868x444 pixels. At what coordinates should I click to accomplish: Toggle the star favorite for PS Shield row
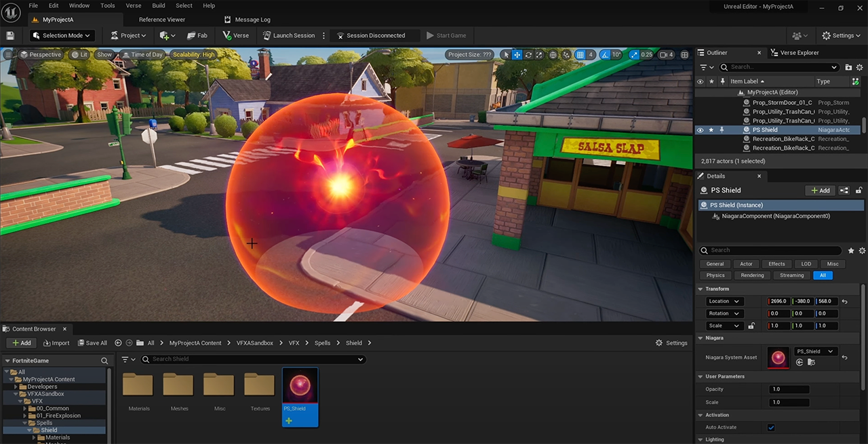(x=711, y=130)
